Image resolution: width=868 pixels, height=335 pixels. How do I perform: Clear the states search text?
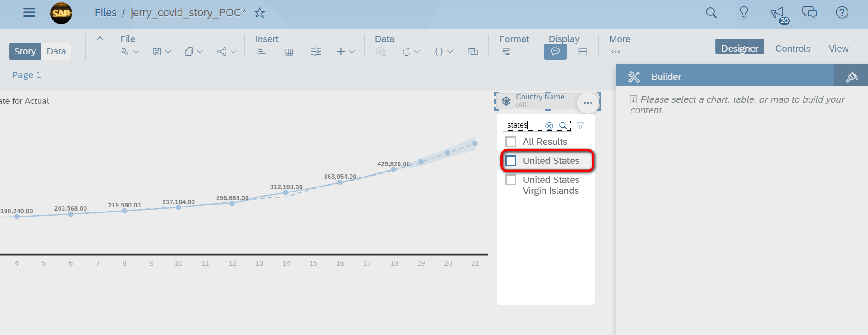click(x=549, y=126)
